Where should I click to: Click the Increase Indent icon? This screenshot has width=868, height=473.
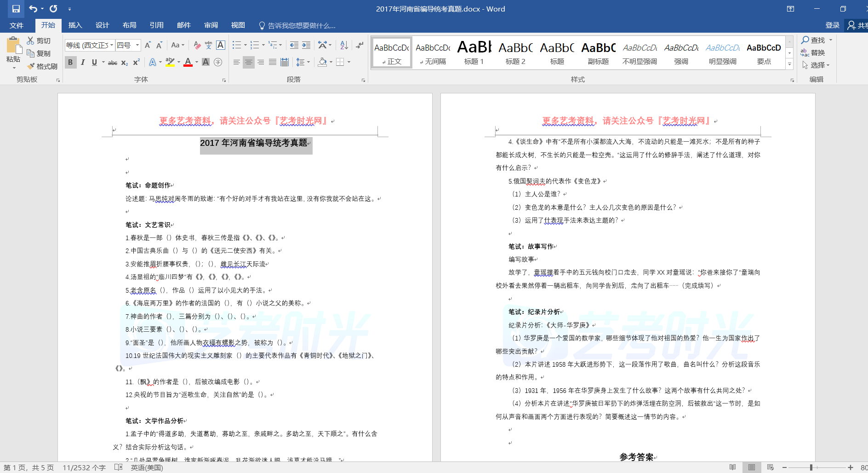tap(306, 45)
